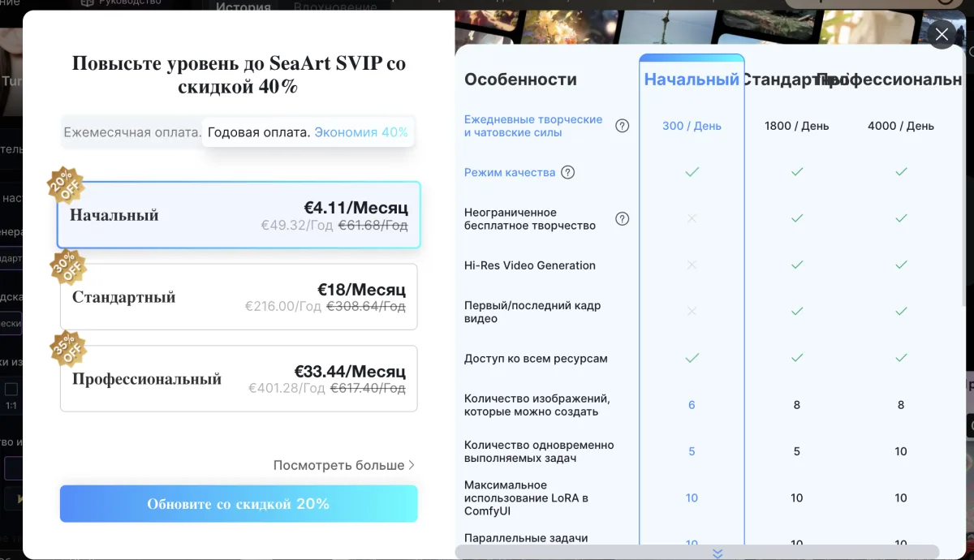This screenshot has height=560, width=974.
Task: Click the €401.28/Год yearly price
Action: (286, 389)
